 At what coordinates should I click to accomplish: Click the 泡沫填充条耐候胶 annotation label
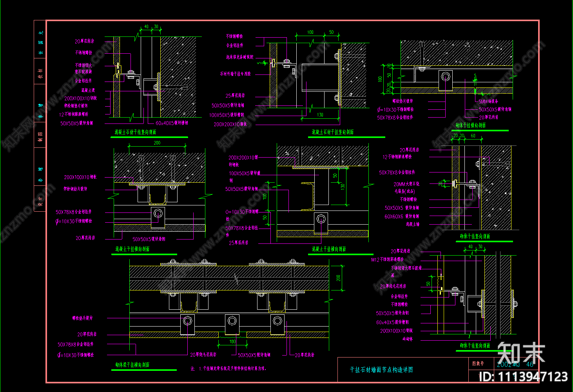(x=239, y=57)
